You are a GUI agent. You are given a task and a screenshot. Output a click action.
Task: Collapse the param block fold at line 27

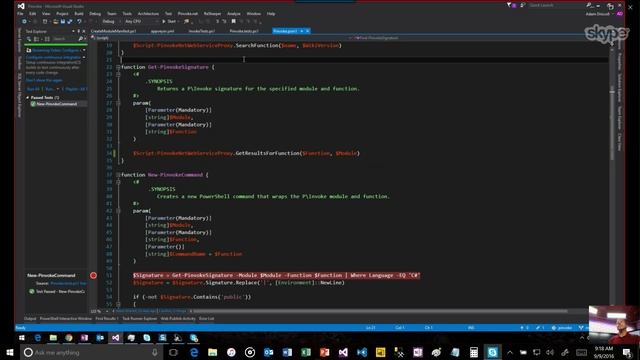(118, 103)
